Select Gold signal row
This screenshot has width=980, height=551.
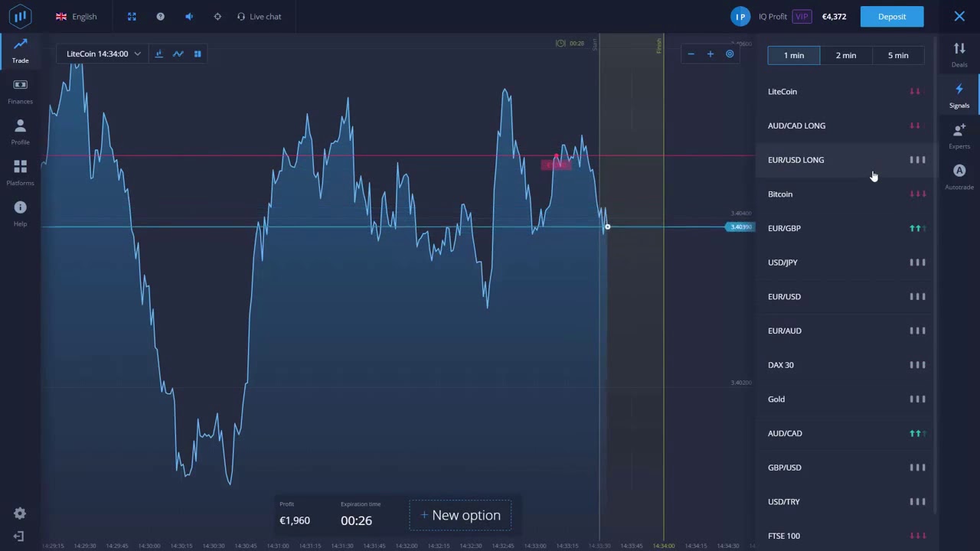coord(847,399)
